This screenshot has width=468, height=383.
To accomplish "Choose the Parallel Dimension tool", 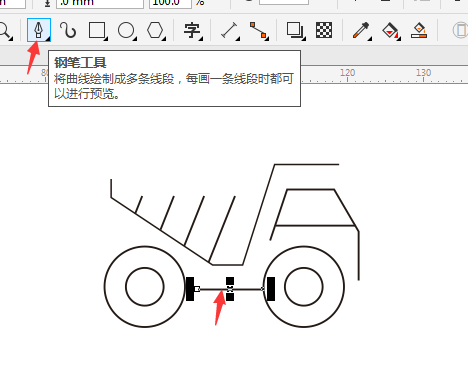I will click(x=230, y=31).
